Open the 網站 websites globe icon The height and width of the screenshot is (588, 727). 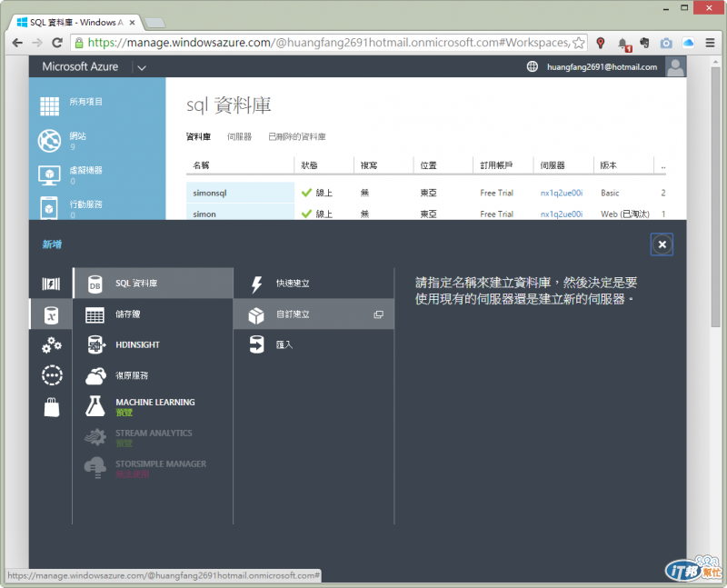click(50, 141)
